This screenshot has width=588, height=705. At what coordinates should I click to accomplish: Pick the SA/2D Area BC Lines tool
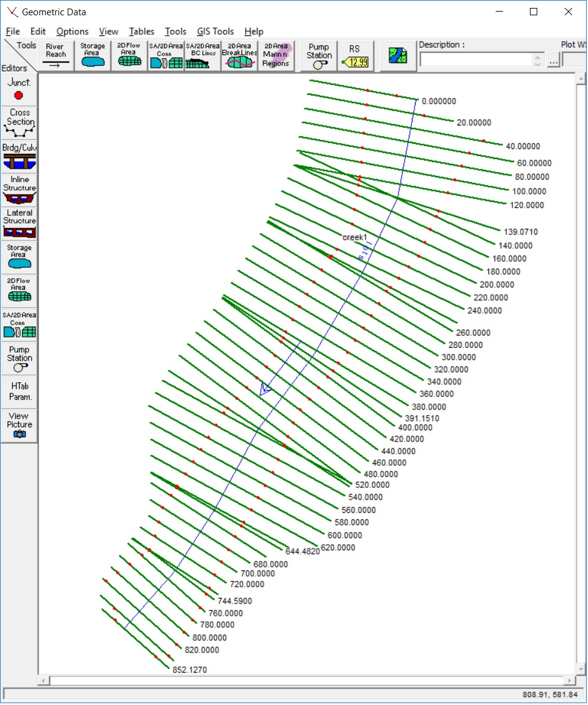pyautogui.click(x=202, y=56)
